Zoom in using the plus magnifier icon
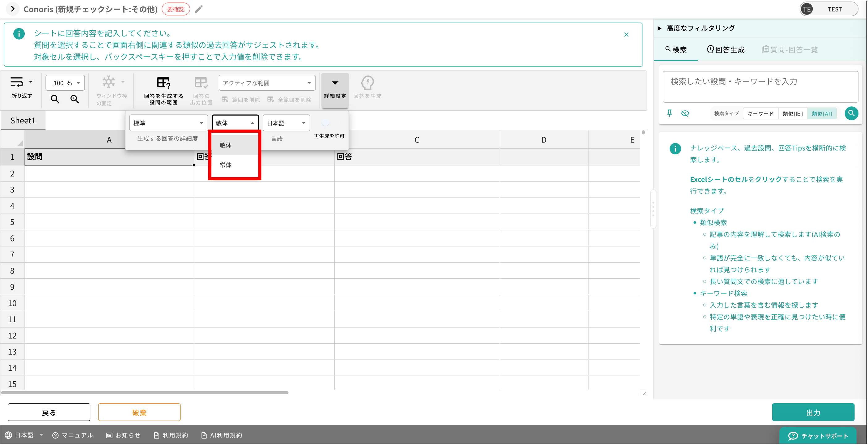 75,99
